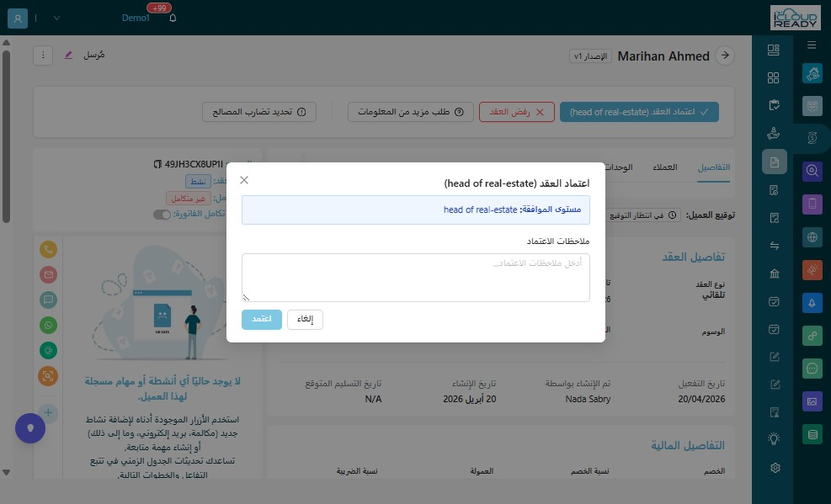This screenshot has height=504, width=831.
Task: Copy contract code 49JH3CX8UP1I with copy icon
Action: click(x=157, y=165)
